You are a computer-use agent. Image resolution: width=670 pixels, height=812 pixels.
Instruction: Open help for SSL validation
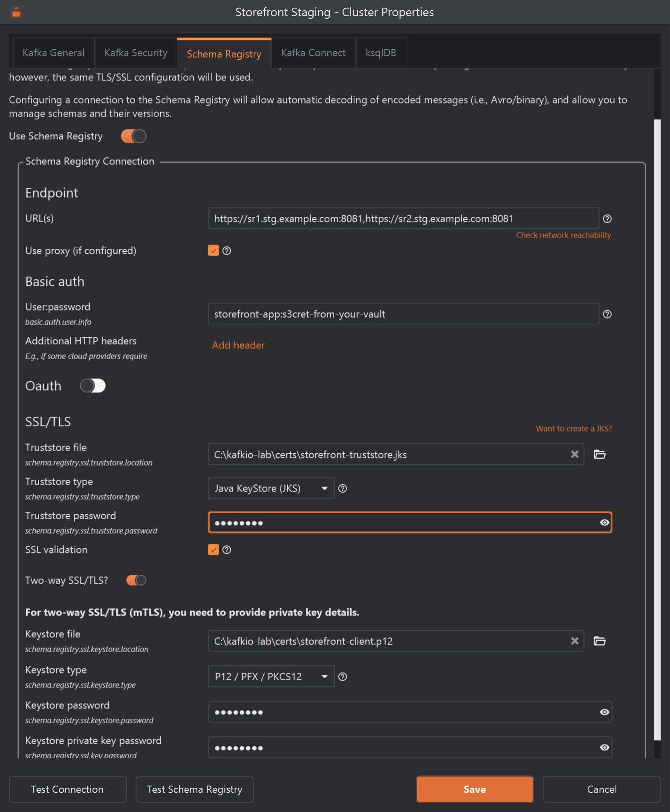pos(227,550)
